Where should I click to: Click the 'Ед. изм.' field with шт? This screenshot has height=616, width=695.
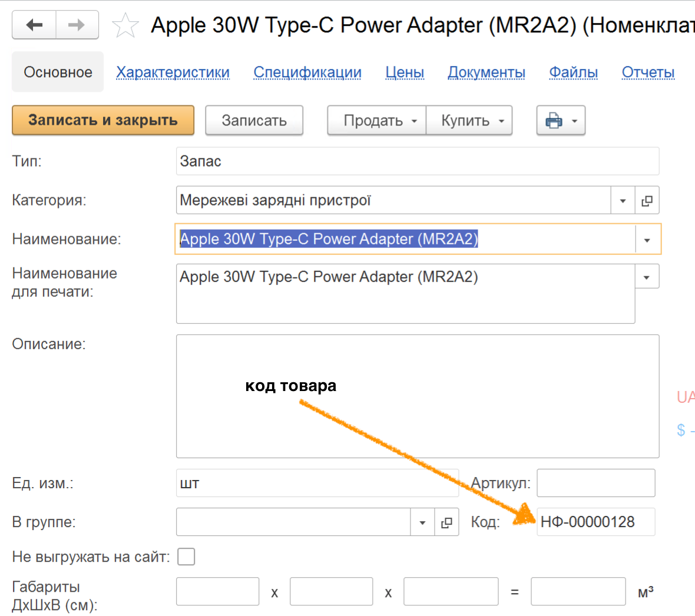[317, 483]
